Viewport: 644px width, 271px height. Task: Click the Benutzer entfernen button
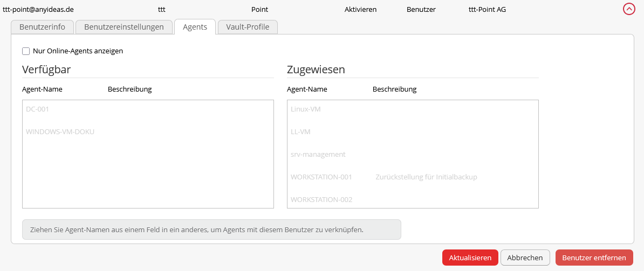click(594, 258)
